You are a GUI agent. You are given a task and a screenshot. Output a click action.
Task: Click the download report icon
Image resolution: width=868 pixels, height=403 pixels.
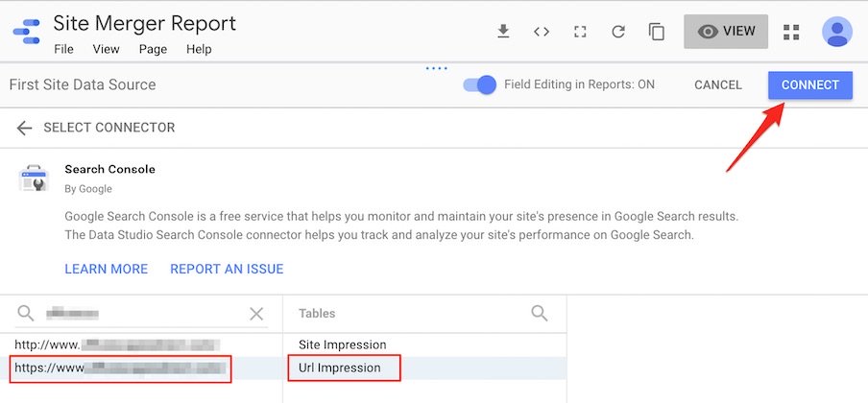[x=502, y=31]
